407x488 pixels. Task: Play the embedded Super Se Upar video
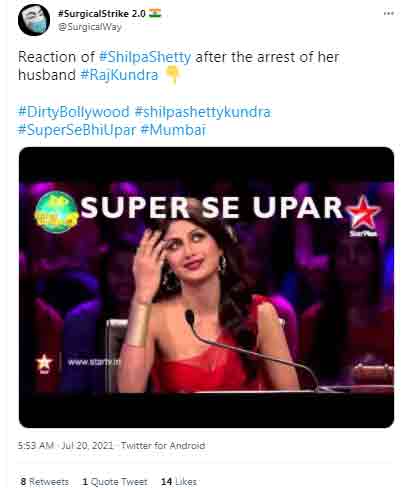coord(206,287)
